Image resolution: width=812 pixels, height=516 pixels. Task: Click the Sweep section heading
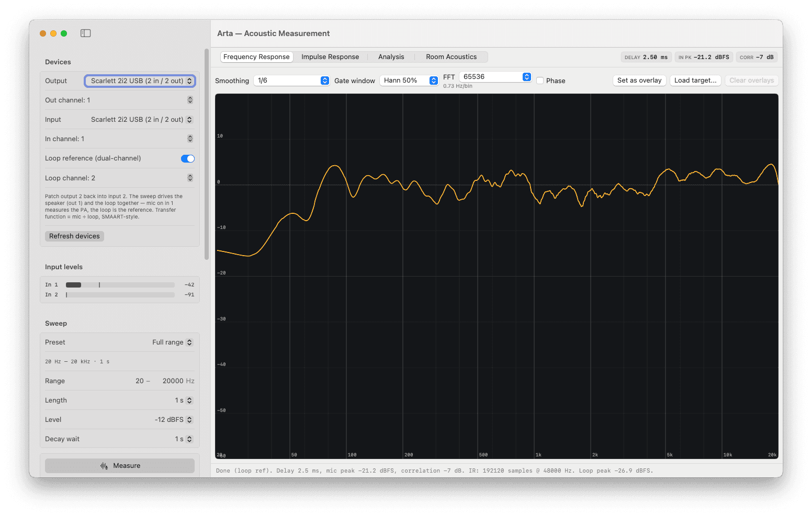click(56, 324)
